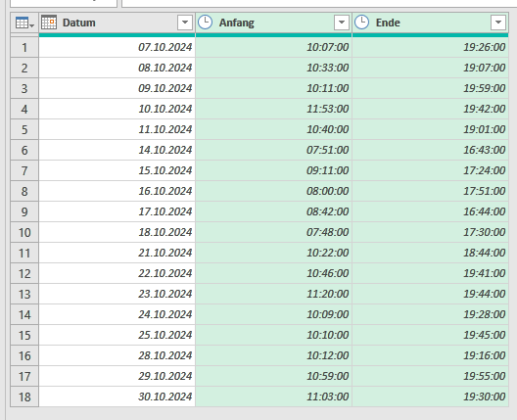The image size is (517, 420).
Task: Open the table options menu icon
Action: coord(24,23)
